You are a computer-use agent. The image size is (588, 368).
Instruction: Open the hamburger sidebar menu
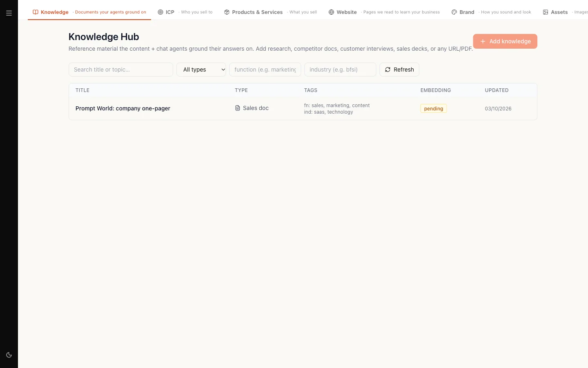pos(9,13)
